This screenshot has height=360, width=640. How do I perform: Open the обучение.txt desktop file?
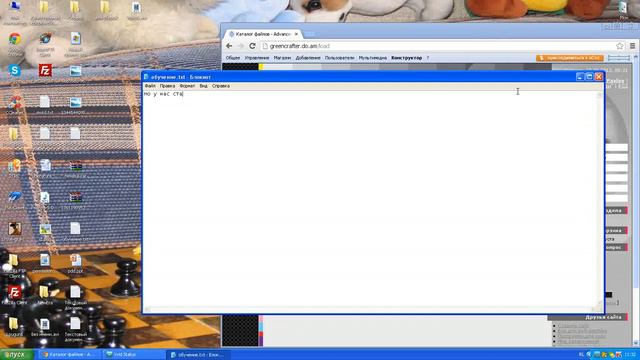75,229
